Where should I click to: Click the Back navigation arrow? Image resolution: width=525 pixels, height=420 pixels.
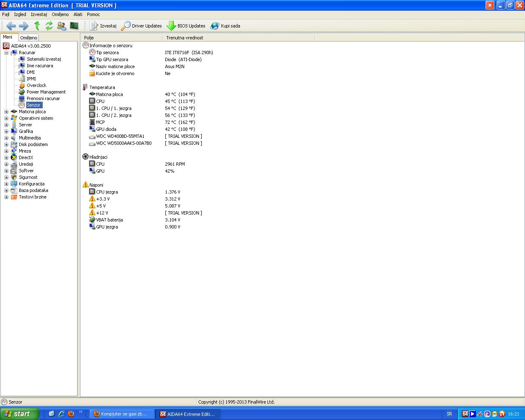(11, 26)
